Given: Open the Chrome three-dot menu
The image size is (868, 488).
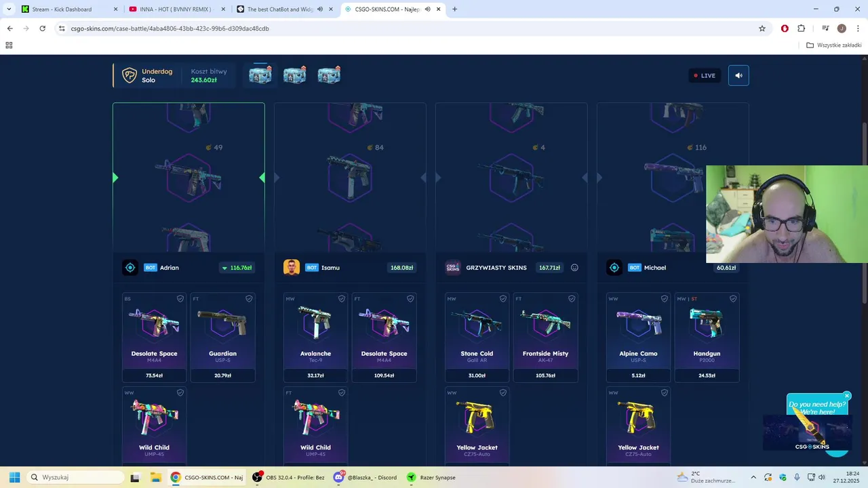Looking at the screenshot, I should coord(858,28).
